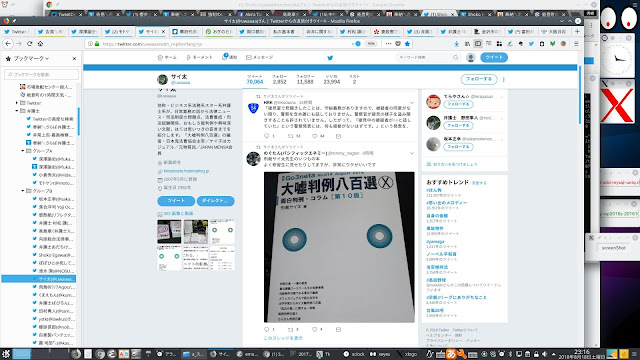The height and width of the screenshot is (360, 640).
Task: Toggle the blue bookmark star
Action: click(x=407, y=44)
